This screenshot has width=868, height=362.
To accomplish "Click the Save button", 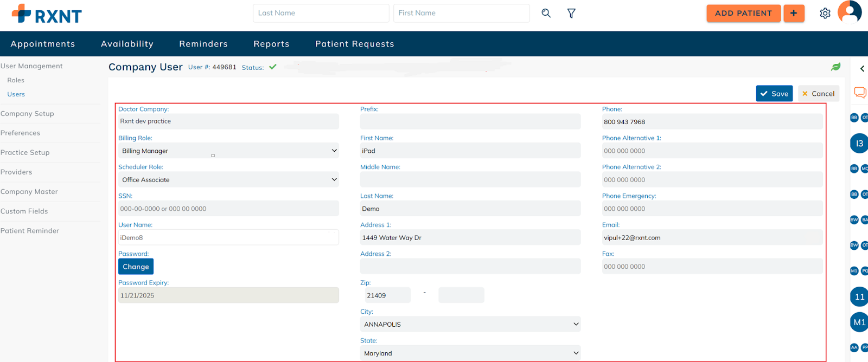I will coord(774,94).
